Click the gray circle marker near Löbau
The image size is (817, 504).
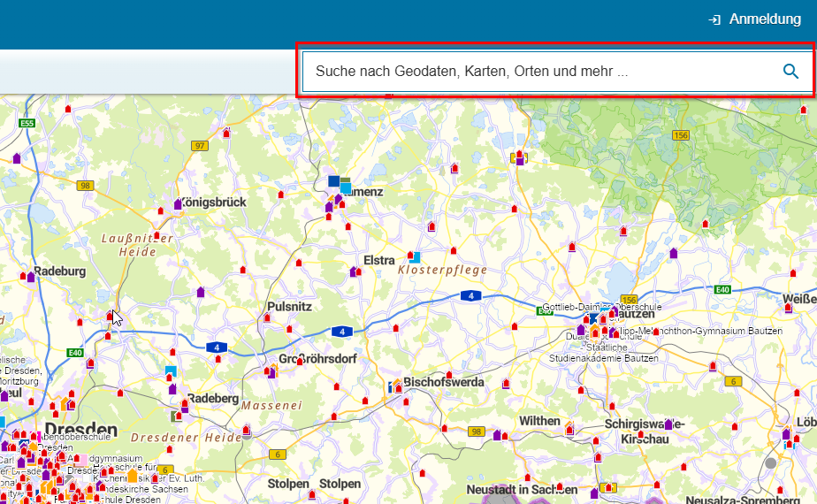point(771,462)
